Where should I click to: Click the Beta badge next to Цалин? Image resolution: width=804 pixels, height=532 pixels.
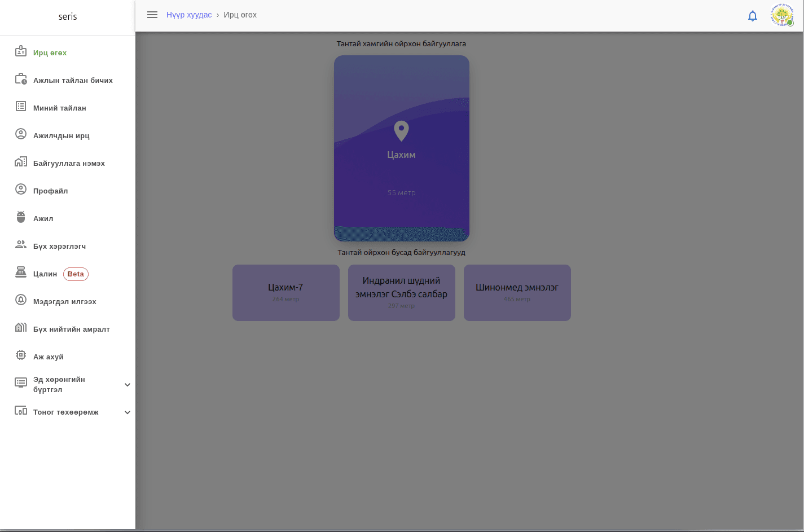click(x=76, y=274)
